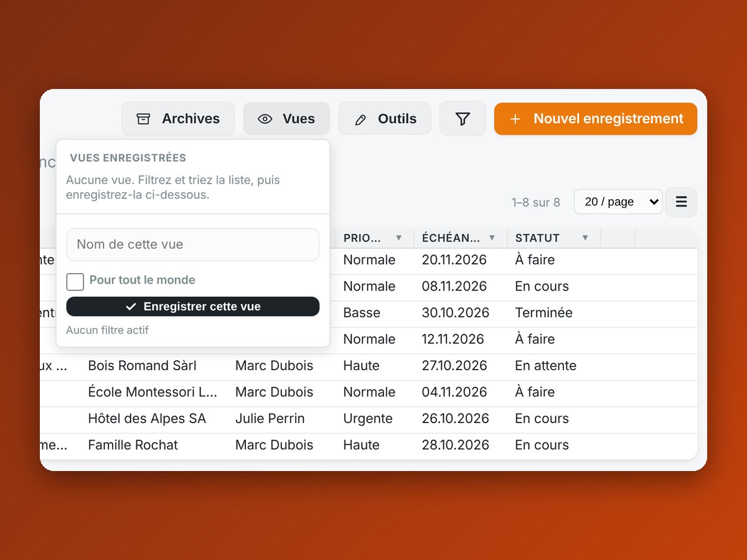The height and width of the screenshot is (560, 747).
Task: Select the Urgente priority cell
Action: (x=368, y=419)
